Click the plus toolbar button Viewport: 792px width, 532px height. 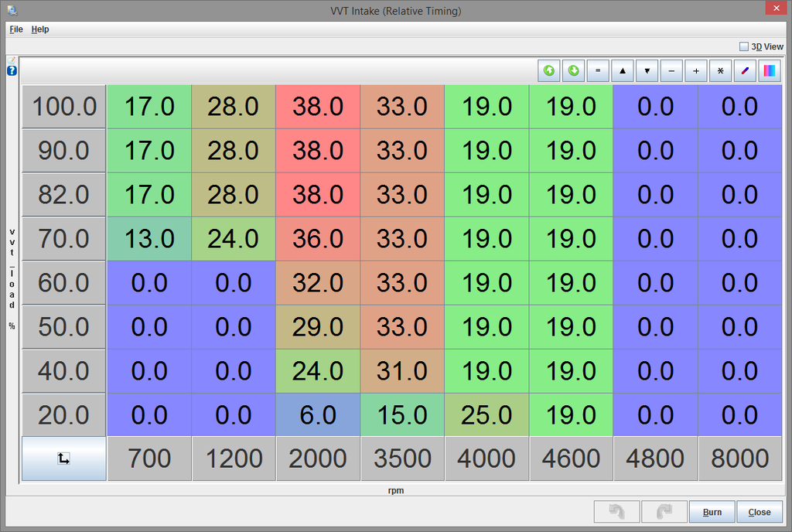(x=696, y=71)
